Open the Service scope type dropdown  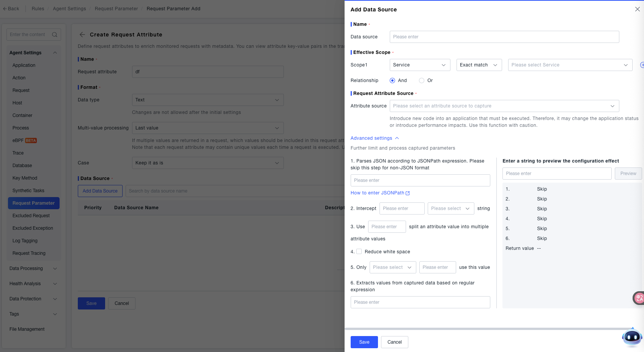pos(420,65)
